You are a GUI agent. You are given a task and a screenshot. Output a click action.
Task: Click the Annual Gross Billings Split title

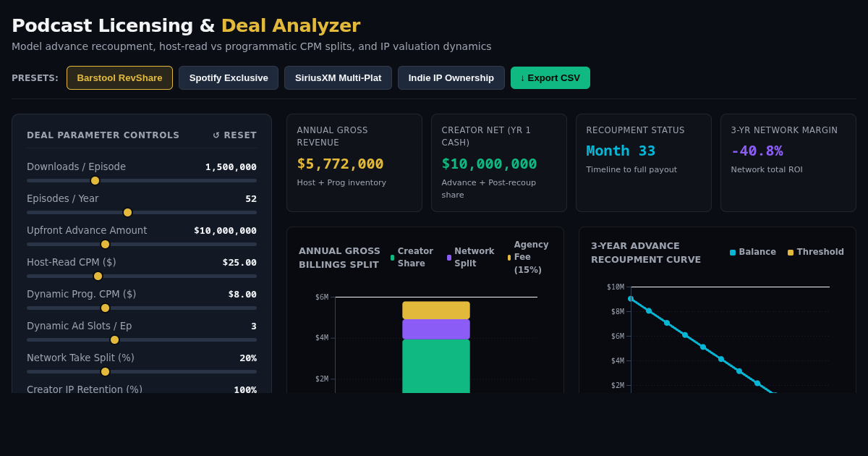pos(340,258)
